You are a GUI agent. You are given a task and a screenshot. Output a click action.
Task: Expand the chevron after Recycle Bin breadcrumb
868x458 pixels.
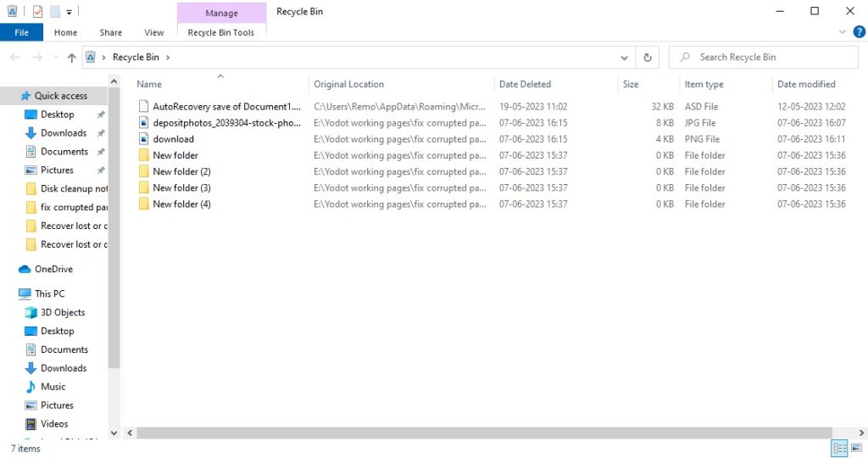(x=168, y=57)
